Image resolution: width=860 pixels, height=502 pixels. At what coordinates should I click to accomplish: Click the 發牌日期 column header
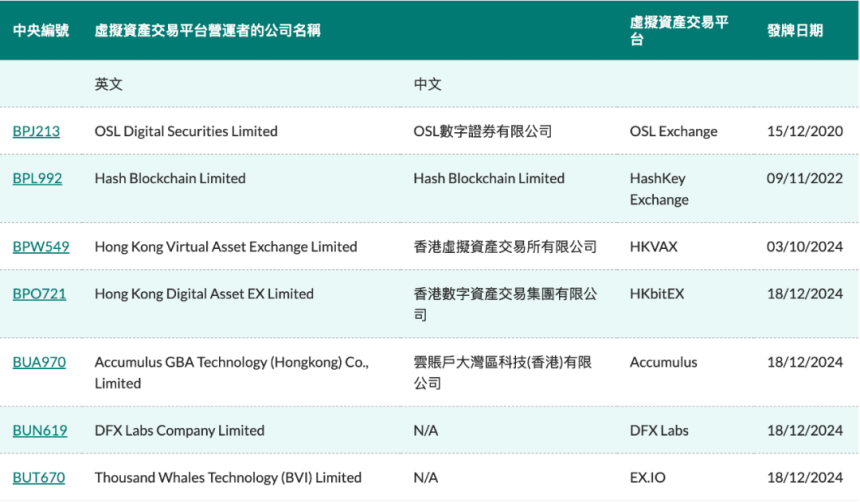click(795, 30)
